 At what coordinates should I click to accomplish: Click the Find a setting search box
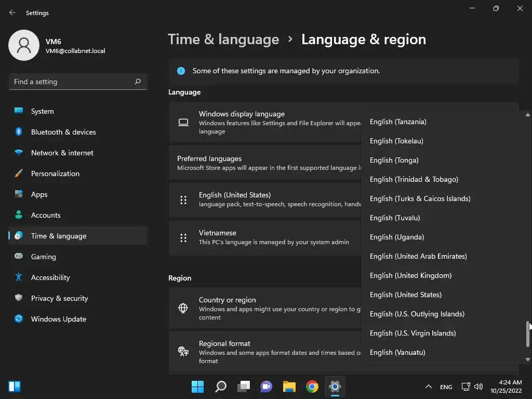point(78,82)
